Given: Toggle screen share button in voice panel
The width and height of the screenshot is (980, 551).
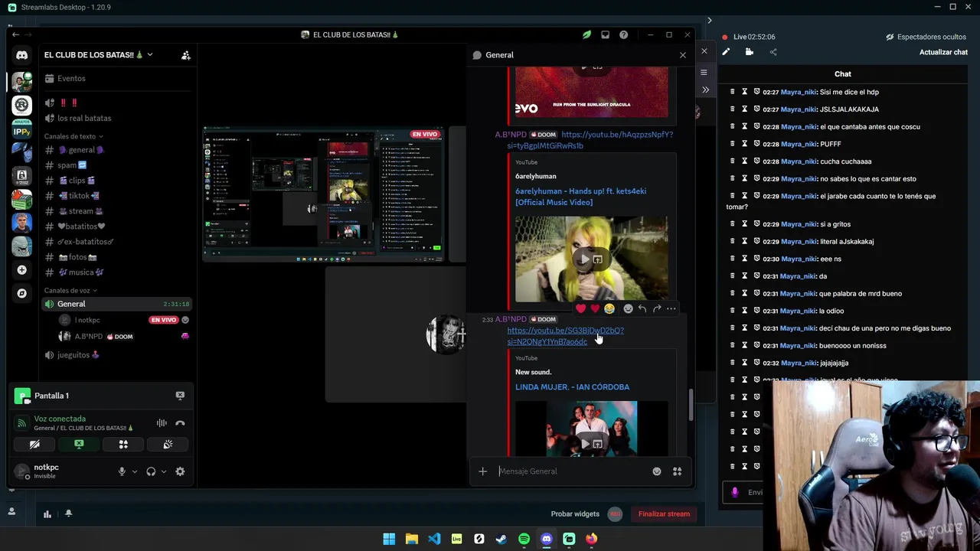Looking at the screenshot, I should pos(79,444).
